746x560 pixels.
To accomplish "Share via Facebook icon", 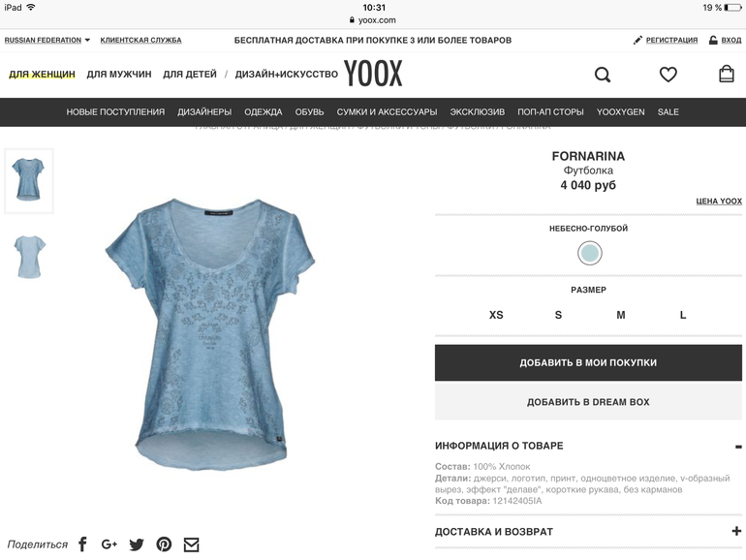I will pyautogui.click(x=82, y=544).
